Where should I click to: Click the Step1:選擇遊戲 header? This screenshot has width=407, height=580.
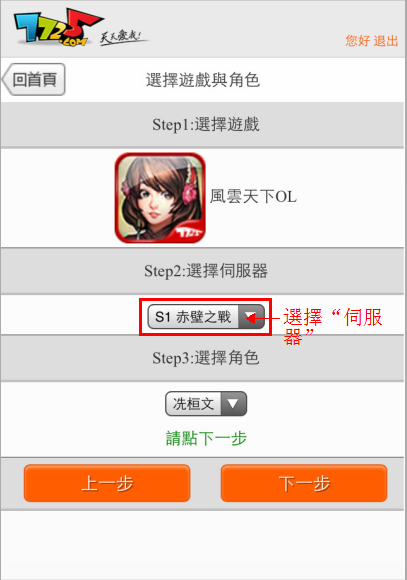point(206,125)
